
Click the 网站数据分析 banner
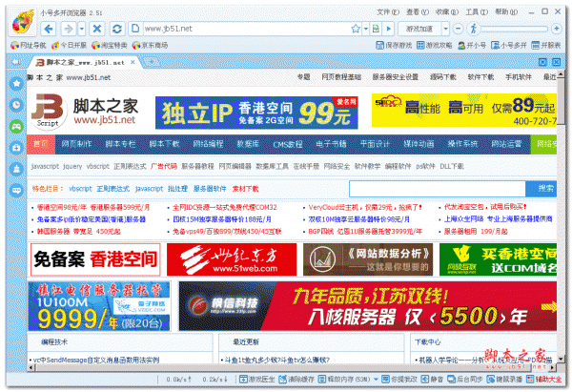click(x=368, y=259)
